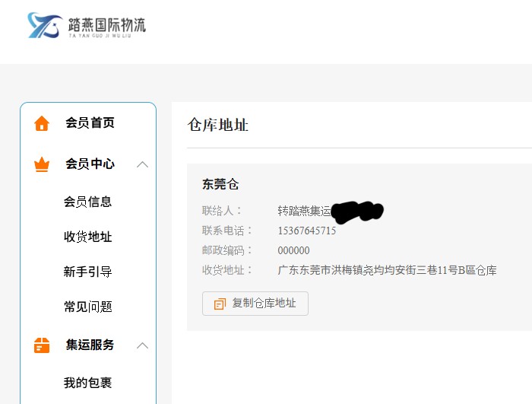
Task: Select 会员信息 in the sidebar
Action: [x=87, y=202]
